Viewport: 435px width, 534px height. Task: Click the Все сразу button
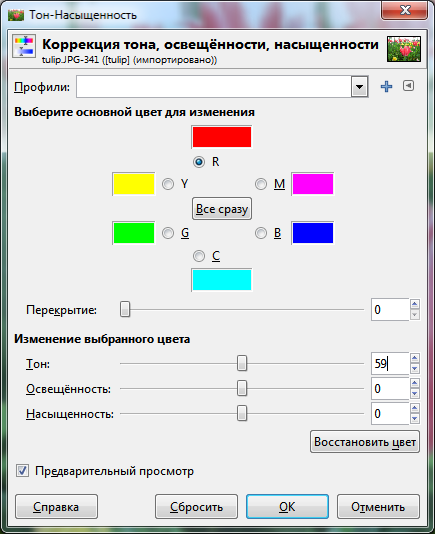pyautogui.click(x=222, y=209)
